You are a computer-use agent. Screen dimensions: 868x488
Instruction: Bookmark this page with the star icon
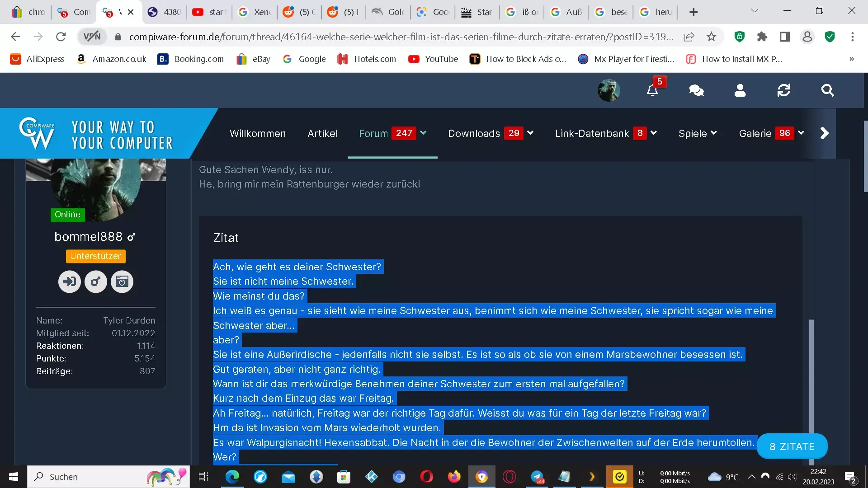pos(712,37)
